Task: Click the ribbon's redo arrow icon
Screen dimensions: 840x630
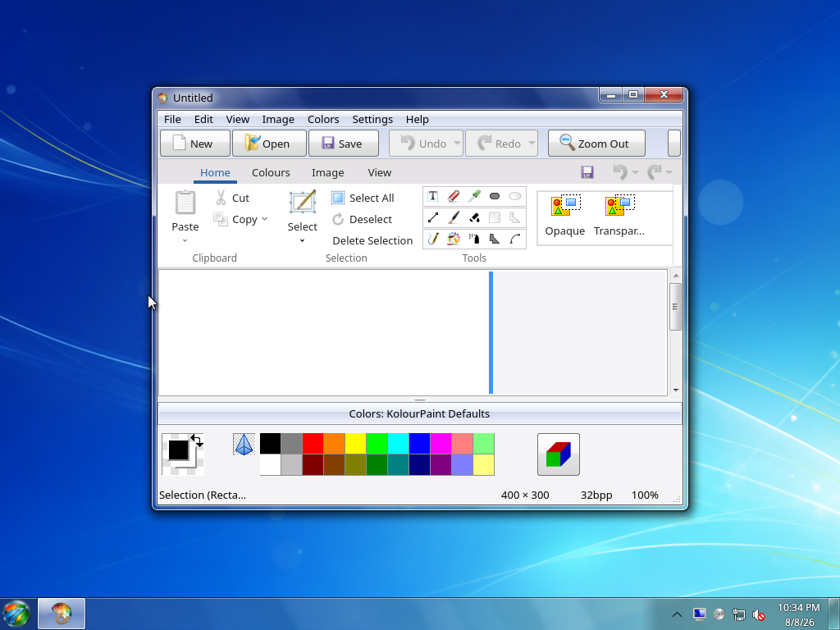Action: [654, 172]
